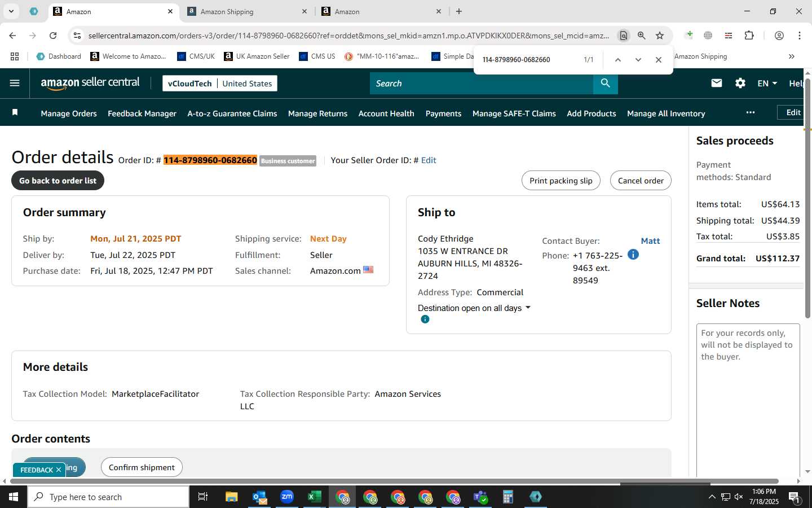
Task: Click Print packing slip
Action: [561, 181]
